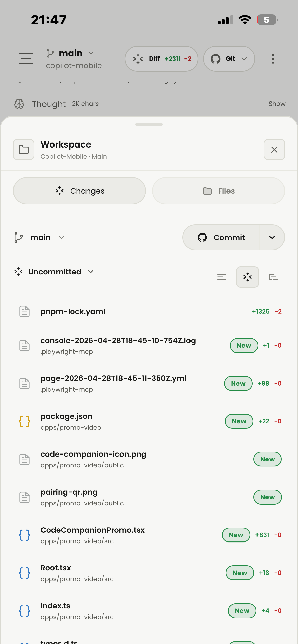Tap the Thought brain icon

19,104
